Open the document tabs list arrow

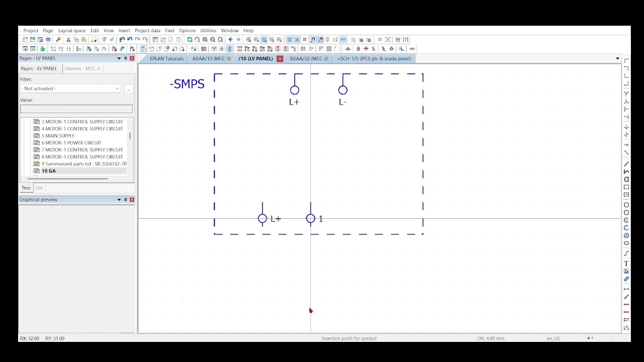pyautogui.click(x=617, y=58)
